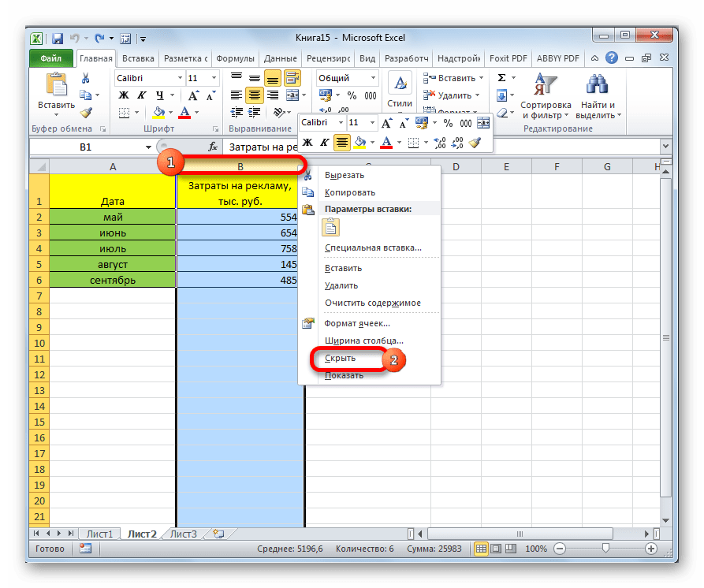The width and height of the screenshot is (704, 588).
Task: Toggle Italic in the mini toolbar
Action: 323,143
